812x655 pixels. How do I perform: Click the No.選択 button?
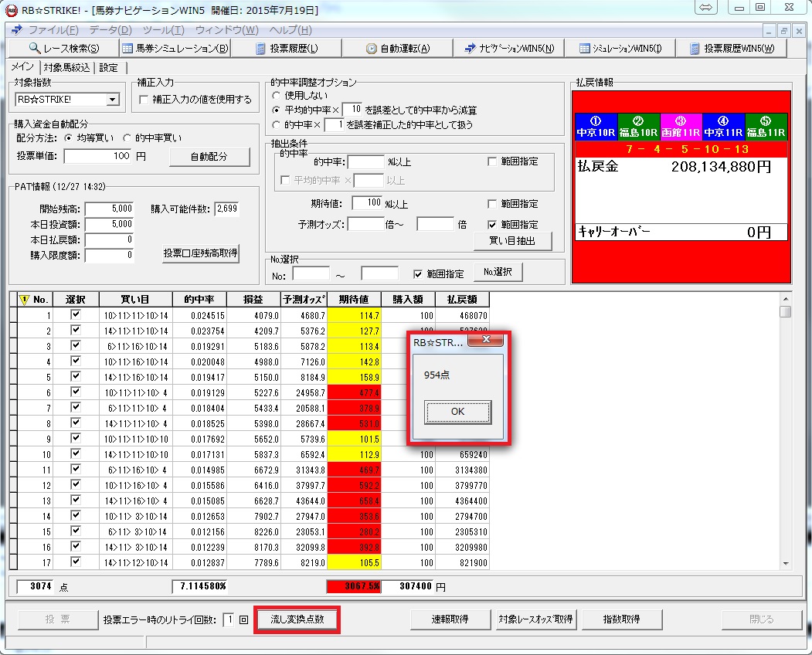click(498, 272)
